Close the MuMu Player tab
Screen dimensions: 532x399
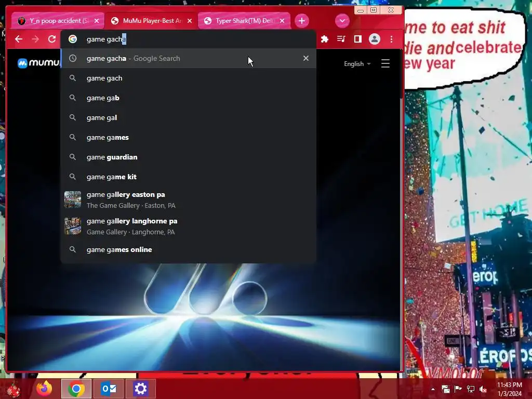coord(190,21)
